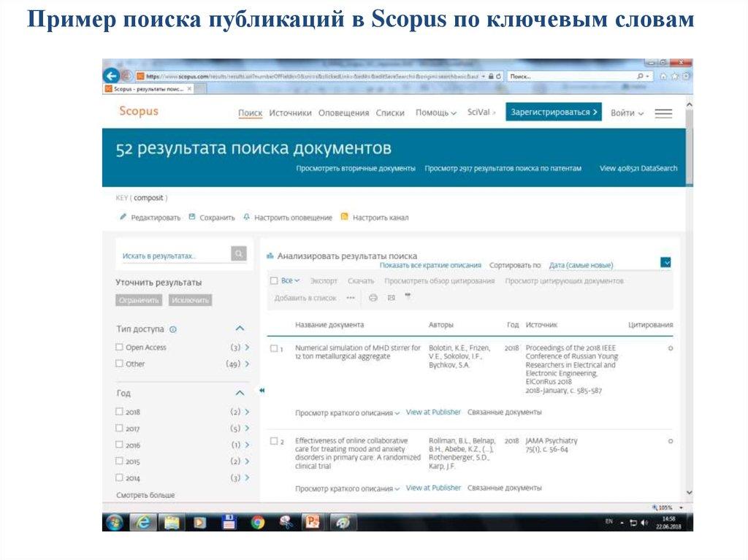Go to Источники in the top navigation

(x=290, y=113)
